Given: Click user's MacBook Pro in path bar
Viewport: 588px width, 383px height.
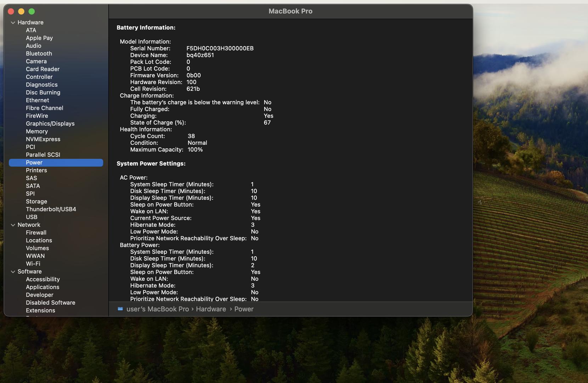Looking at the screenshot, I should coord(158,309).
